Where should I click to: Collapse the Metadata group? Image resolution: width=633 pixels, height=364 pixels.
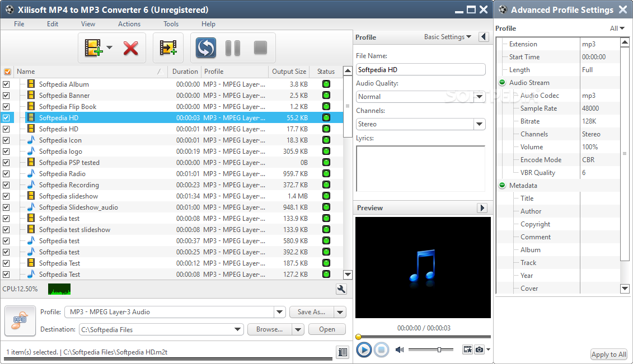502,186
